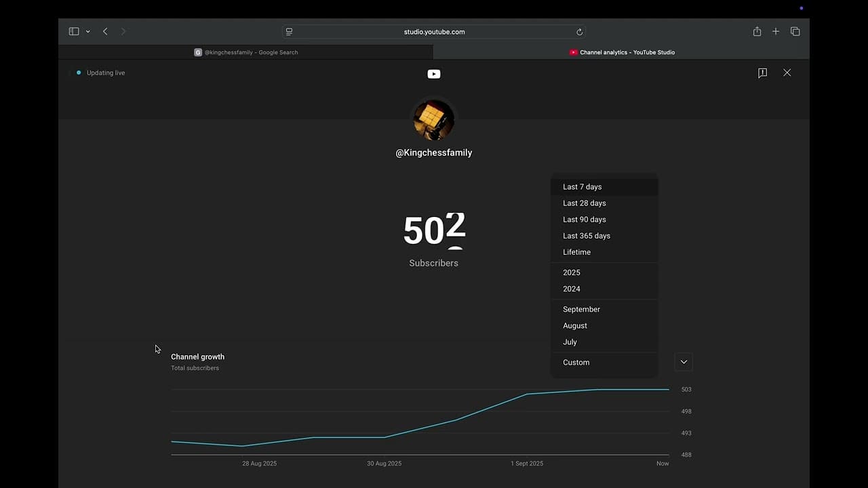Viewport: 868px width, 488px height.
Task: Click the Updating live status text
Action: pos(106,73)
